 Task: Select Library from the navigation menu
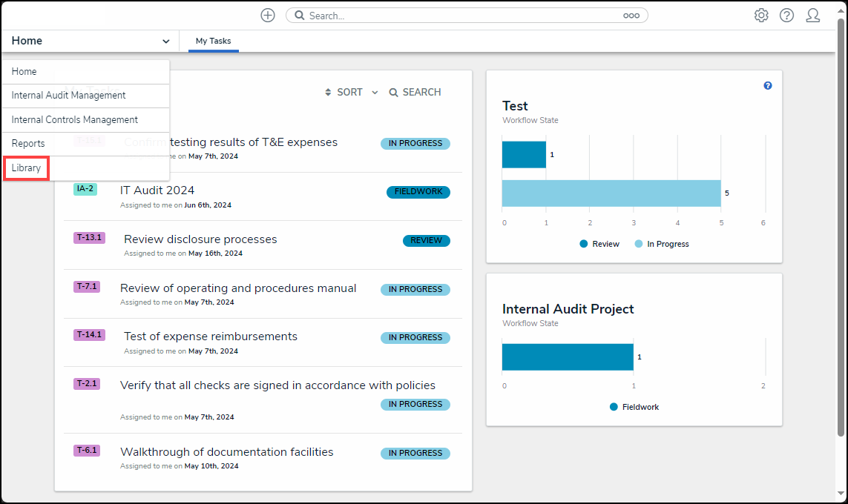tap(27, 168)
